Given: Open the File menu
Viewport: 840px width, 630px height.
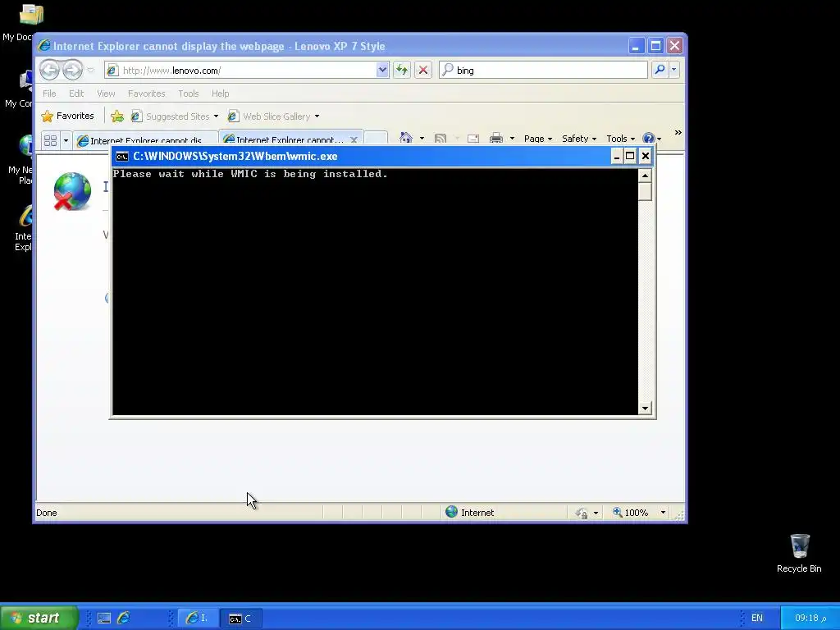Looking at the screenshot, I should point(49,94).
